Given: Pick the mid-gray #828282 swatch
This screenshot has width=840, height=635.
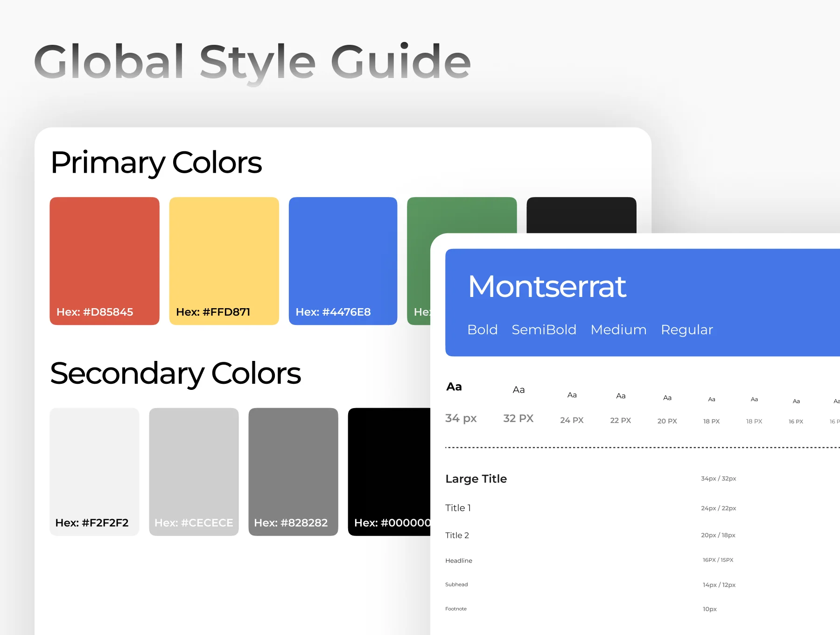Looking at the screenshot, I should click(x=293, y=472).
